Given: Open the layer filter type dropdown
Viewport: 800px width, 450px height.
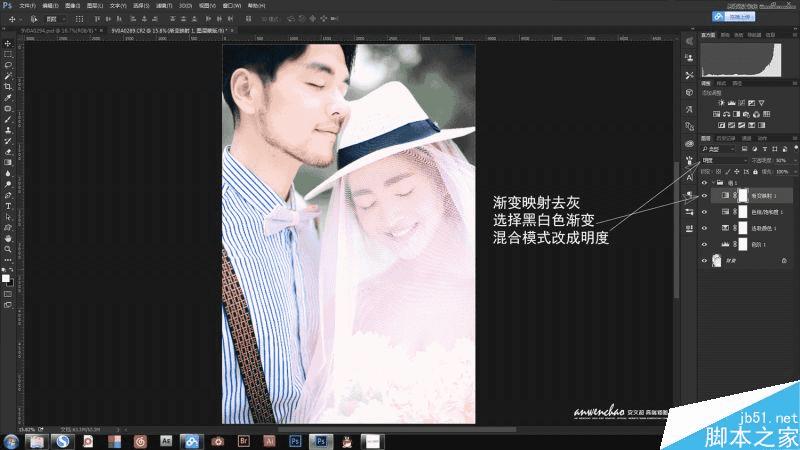Looking at the screenshot, I should coord(718,148).
